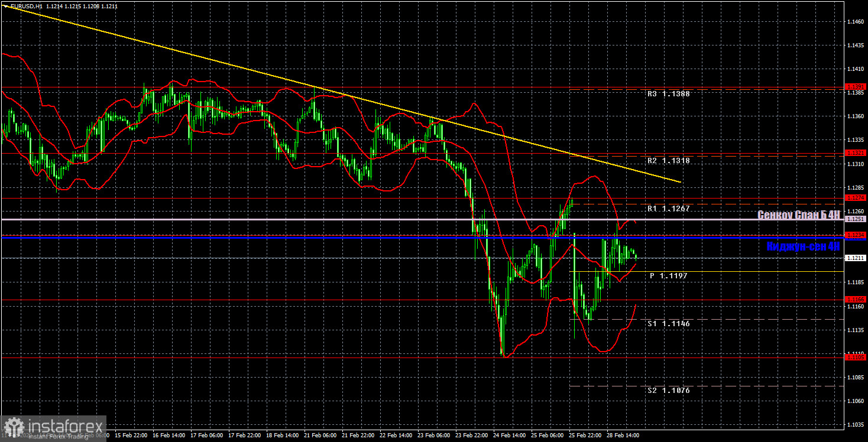Select the yellow descending trend line
The image size is (868, 442).
point(342,94)
